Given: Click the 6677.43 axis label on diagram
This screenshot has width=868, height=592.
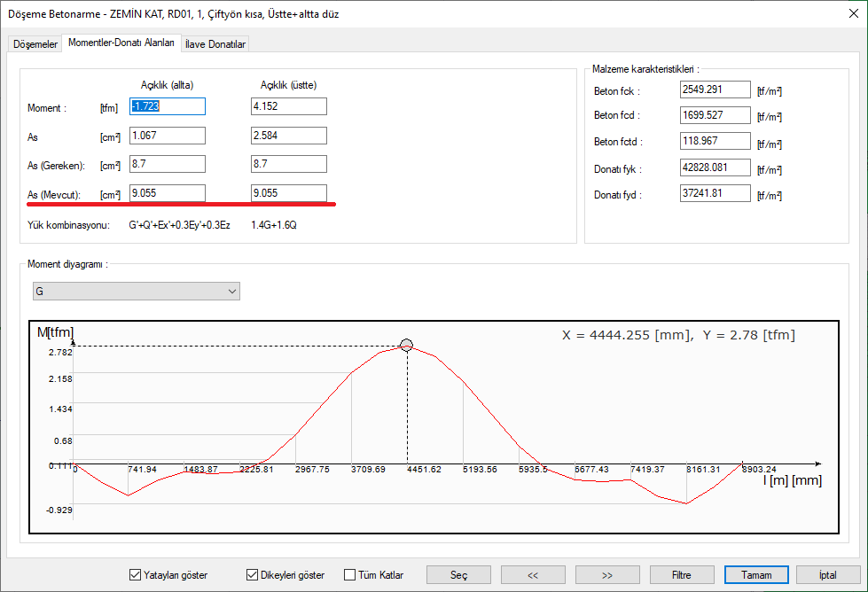Looking at the screenshot, I should coord(591,469).
